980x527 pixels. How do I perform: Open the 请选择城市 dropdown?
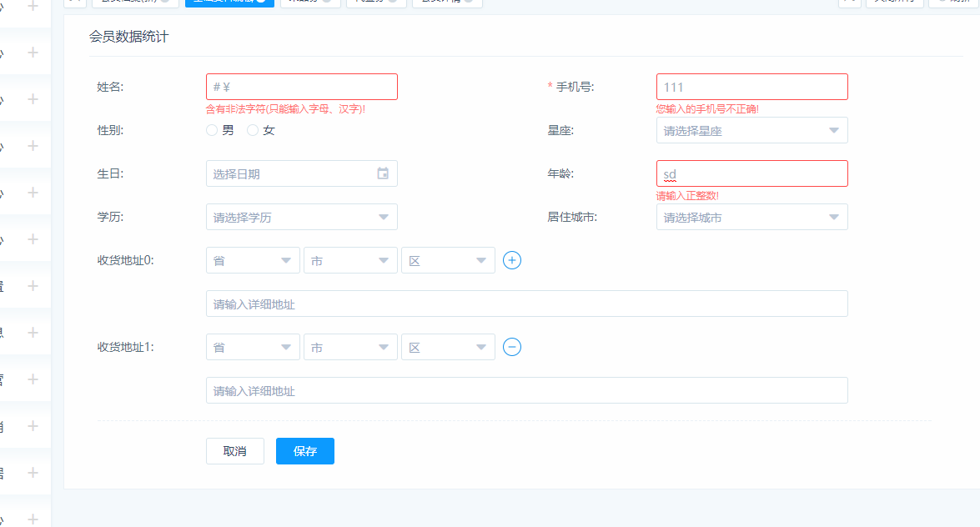(x=751, y=217)
